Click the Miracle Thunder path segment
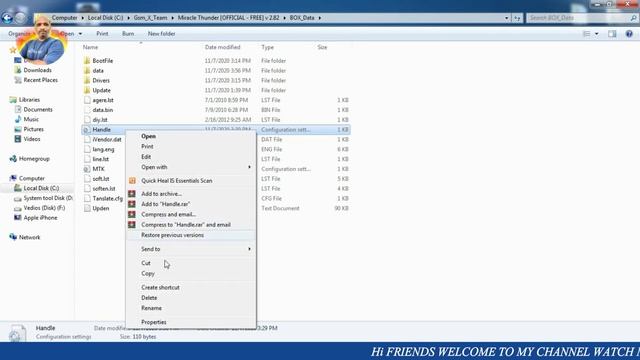The width and height of the screenshot is (640, 360). point(228,18)
